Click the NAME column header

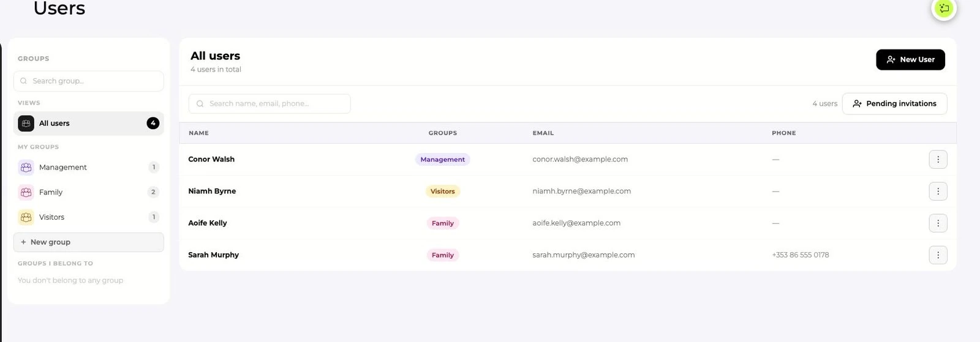[198, 133]
